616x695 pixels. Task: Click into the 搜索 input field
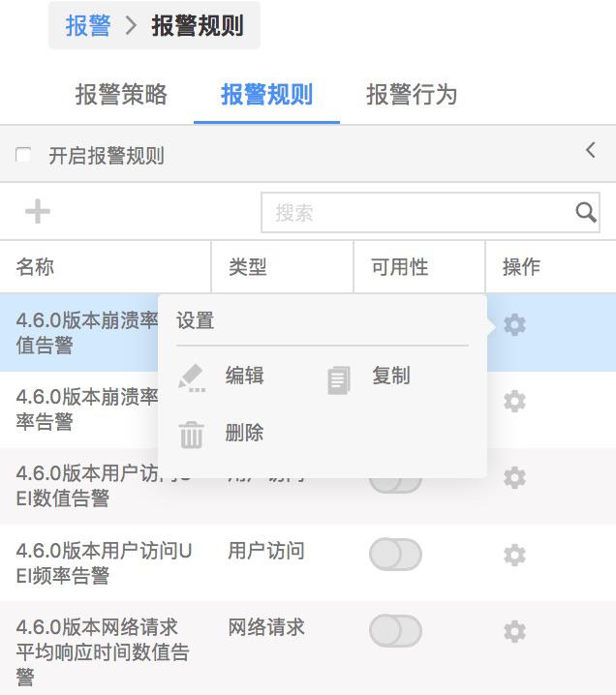point(417,212)
